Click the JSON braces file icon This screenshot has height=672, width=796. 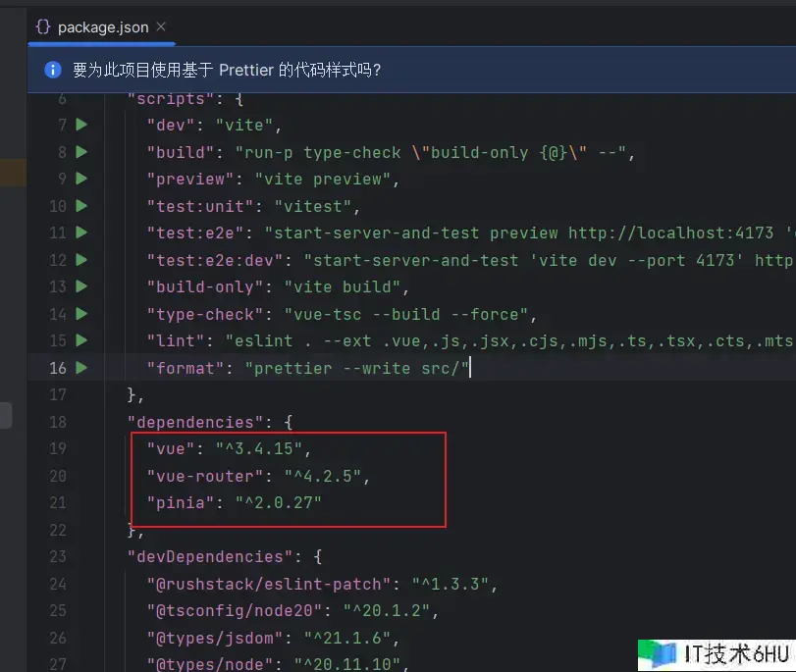[43, 26]
